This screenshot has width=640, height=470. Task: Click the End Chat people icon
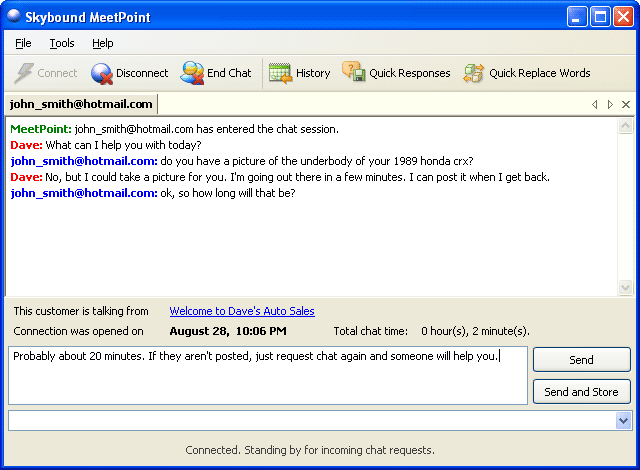tap(193, 73)
